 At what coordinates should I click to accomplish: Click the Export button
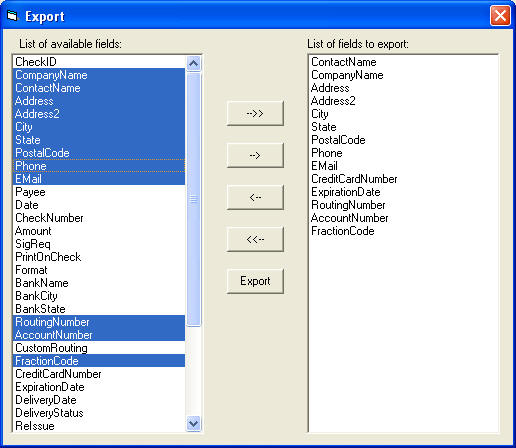click(x=255, y=281)
